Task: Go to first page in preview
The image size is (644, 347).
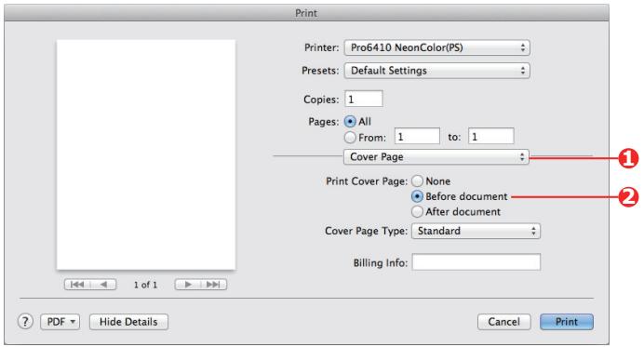Action: tap(77, 285)
